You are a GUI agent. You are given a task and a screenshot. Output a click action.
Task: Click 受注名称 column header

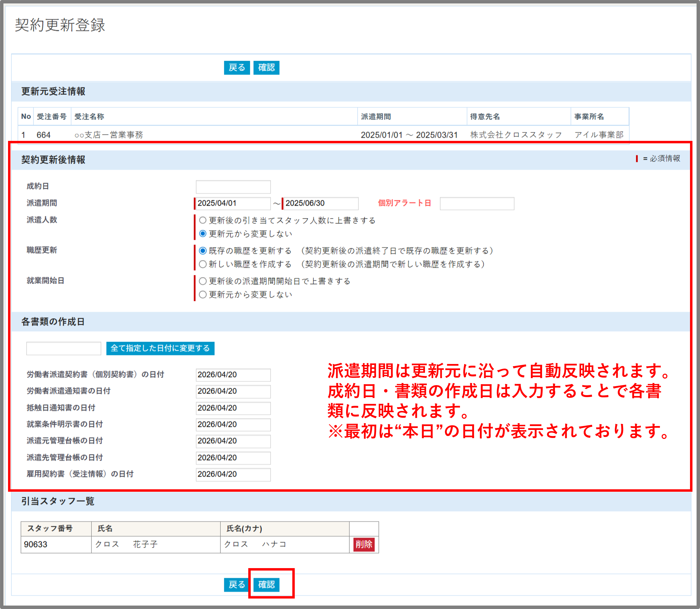click(x=214, y=117)
